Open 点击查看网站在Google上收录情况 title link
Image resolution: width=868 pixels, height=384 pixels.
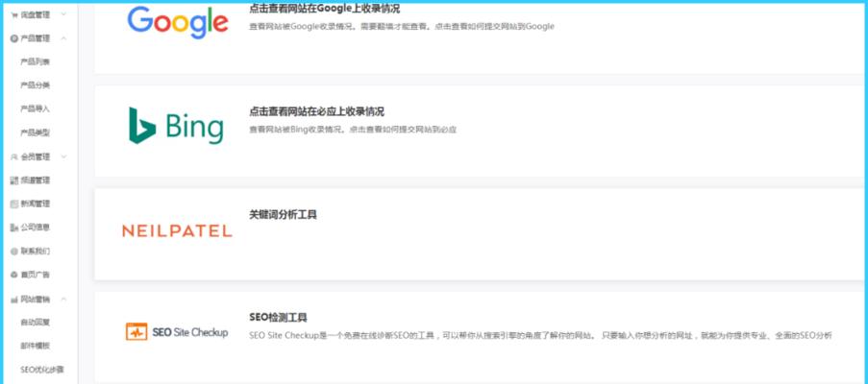(x=324, y=9)
